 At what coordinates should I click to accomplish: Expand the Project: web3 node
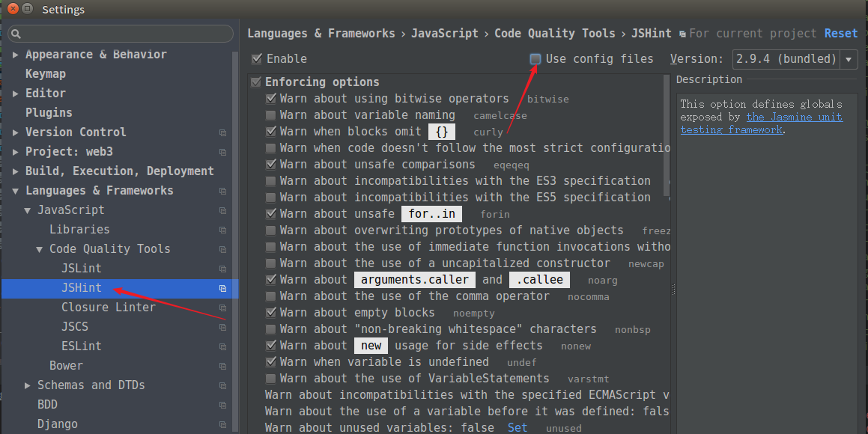coord(16,152)
